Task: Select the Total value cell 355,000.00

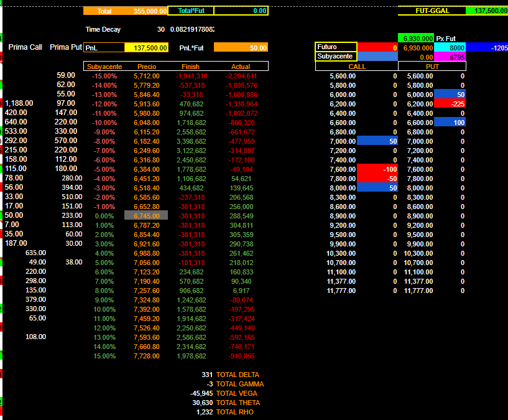Action: [x=147, y=11]
